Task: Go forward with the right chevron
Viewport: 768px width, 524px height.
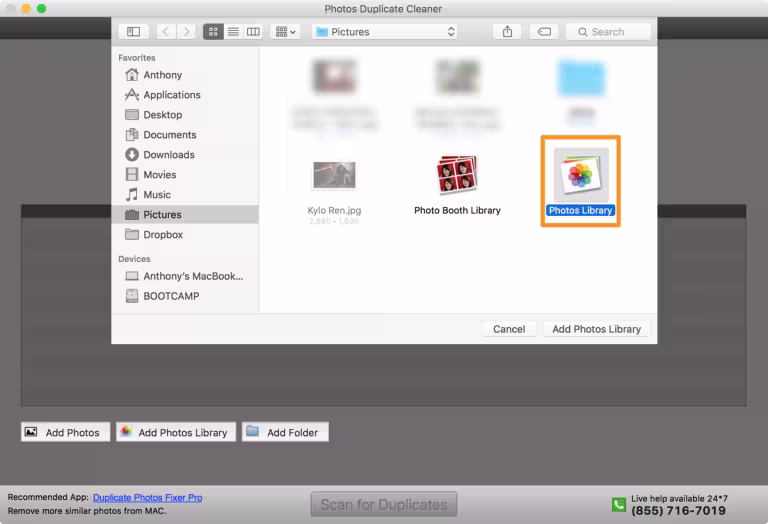Action: 186,32
